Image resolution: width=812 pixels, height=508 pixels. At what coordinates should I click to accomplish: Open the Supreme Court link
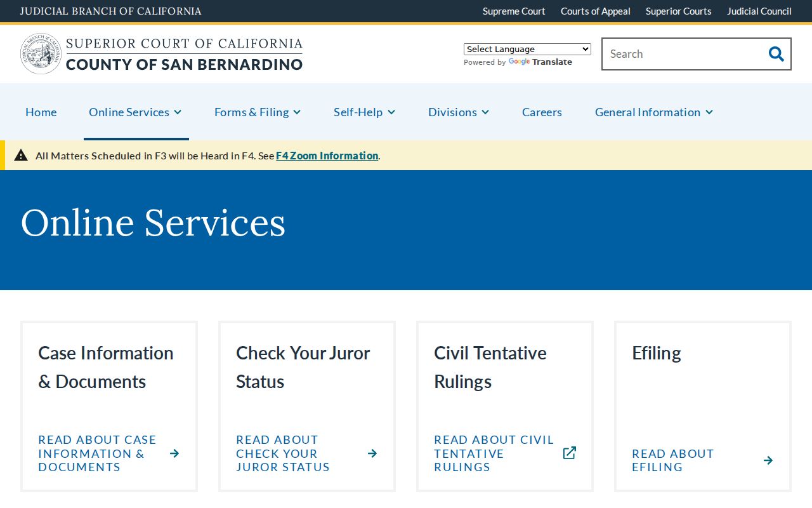coord(514,11)
